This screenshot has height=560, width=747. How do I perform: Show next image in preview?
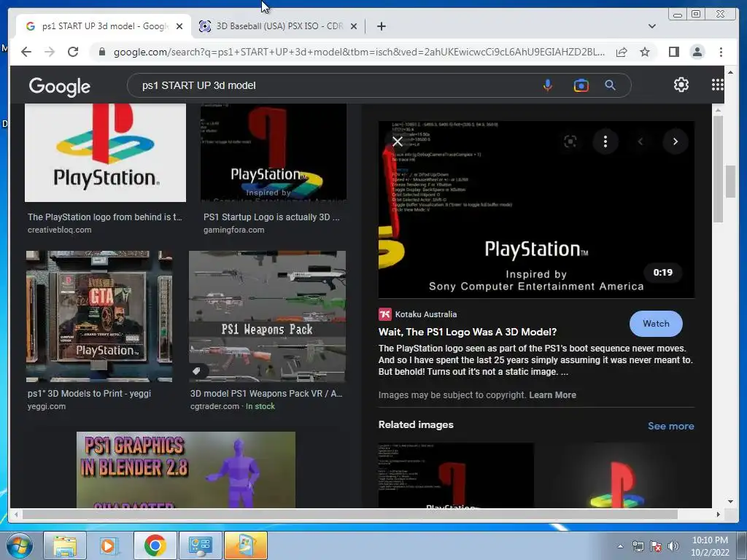675,141
